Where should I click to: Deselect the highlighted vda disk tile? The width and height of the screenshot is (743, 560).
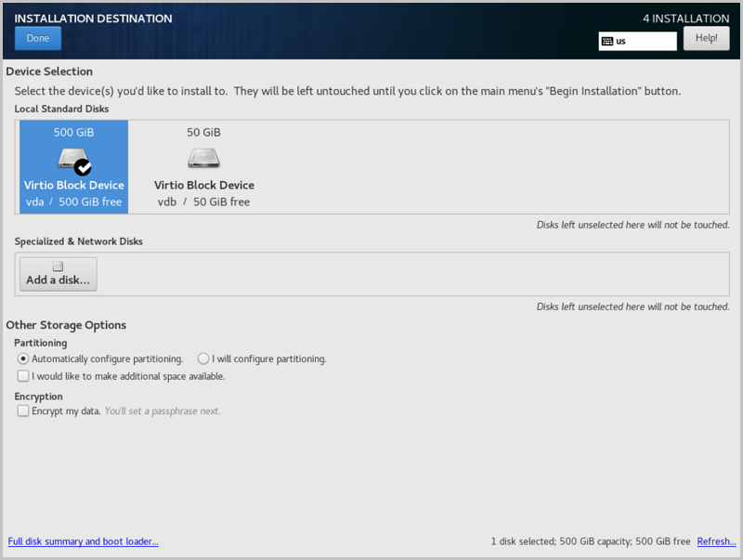pyautogui.click(x=73, y=167)
